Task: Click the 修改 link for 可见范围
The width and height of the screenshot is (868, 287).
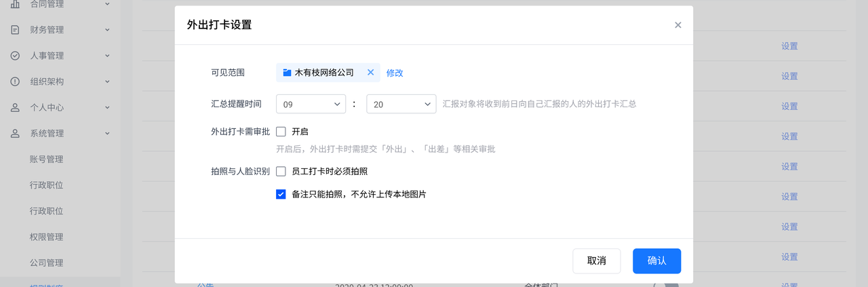Action: pyautogui.click(x=395, y=73)
